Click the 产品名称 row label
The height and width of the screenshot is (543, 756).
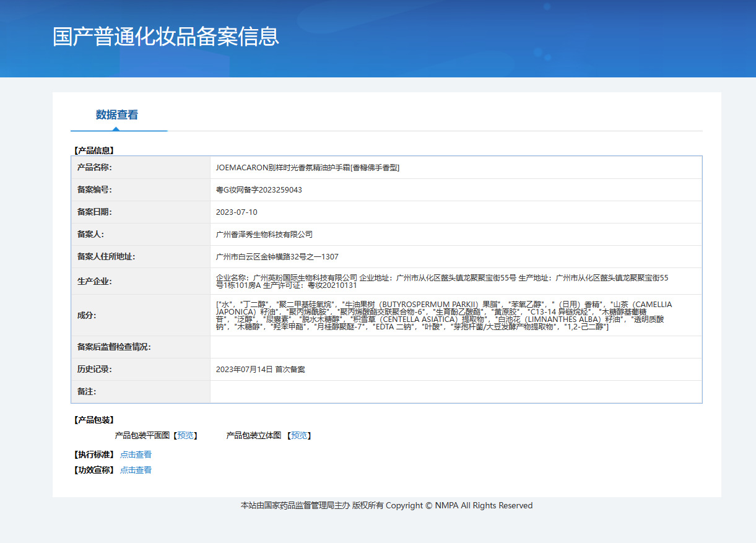(94, 167)
